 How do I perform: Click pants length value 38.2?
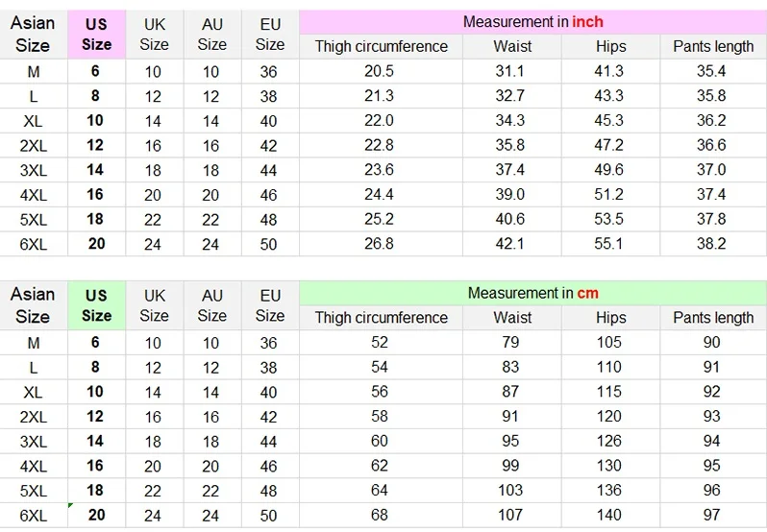[x=711, y=244]
